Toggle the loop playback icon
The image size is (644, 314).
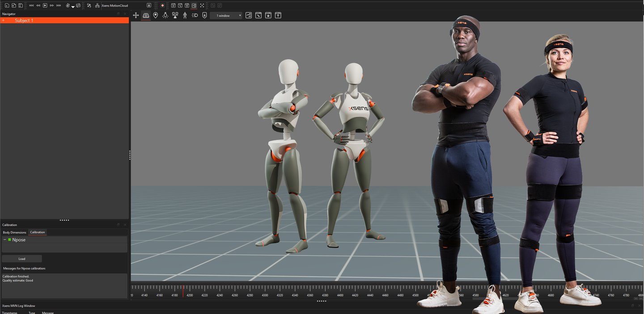click(x=78, y=5)
